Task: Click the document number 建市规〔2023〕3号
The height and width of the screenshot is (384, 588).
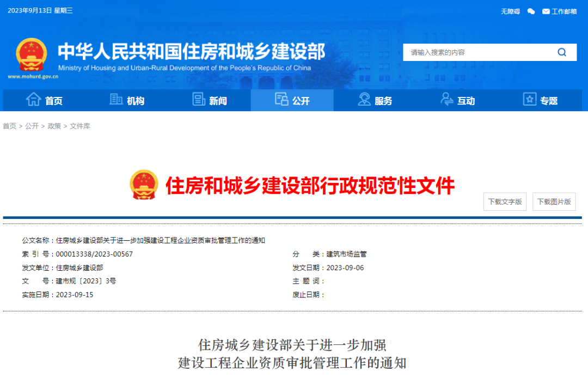Action: pos(86,281)
